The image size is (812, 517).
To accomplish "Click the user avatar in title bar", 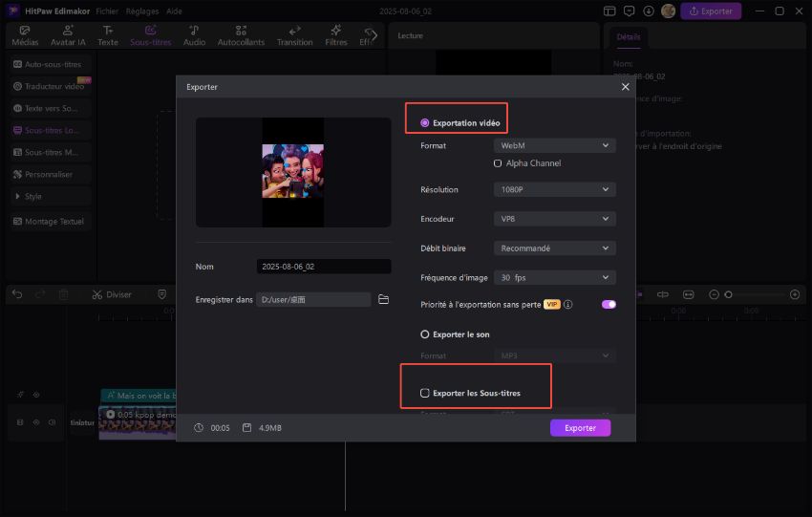I will pyautogui.click(x=668, y=11).
